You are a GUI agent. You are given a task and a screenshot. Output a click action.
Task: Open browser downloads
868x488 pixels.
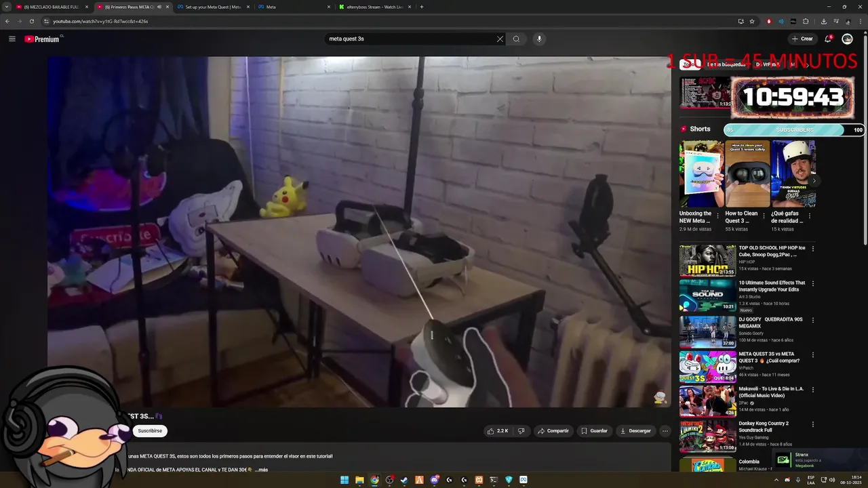pos(823,21)
